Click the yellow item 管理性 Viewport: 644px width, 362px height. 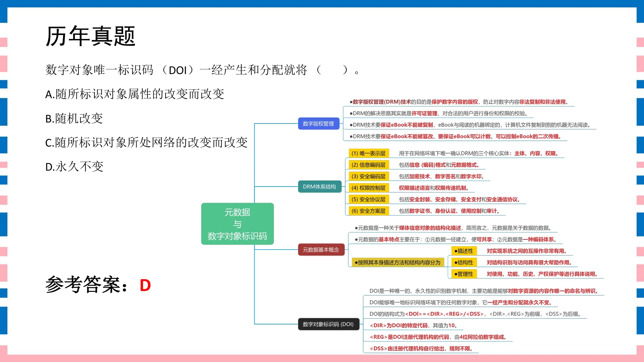464,274
